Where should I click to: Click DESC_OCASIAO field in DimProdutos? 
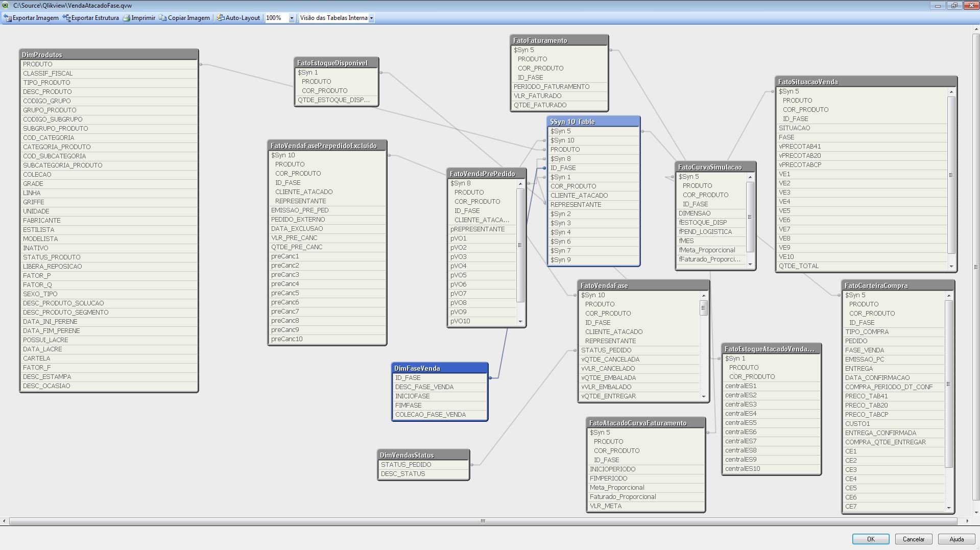click(x=109, y=386)
